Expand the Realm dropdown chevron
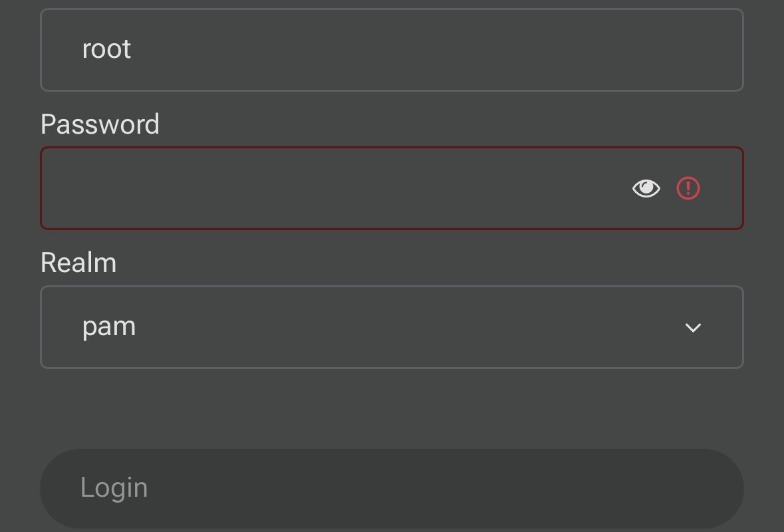The image size is (784, 532). 693,327
